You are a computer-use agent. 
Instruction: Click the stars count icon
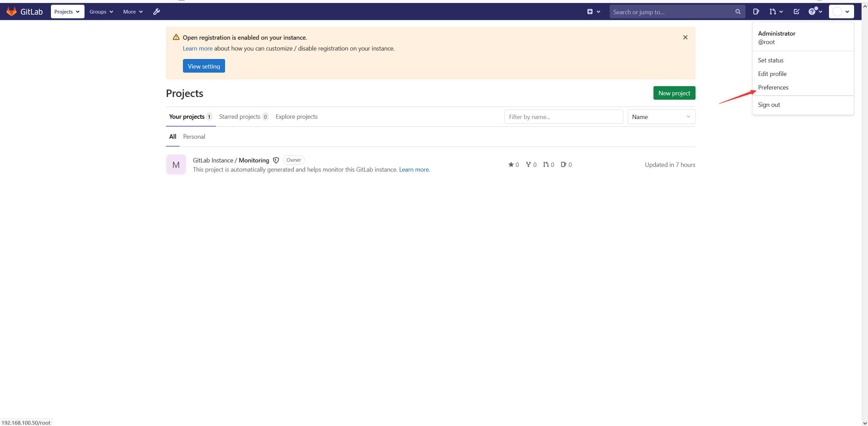point(511,164)
